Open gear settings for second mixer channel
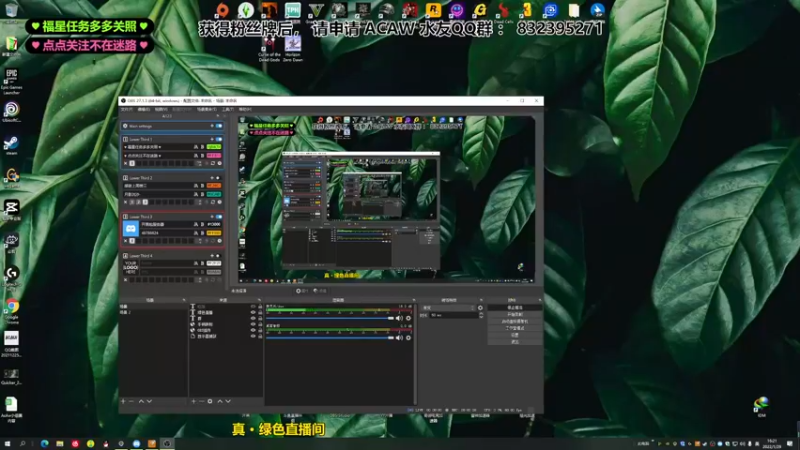This screenshot has height=450, width=800. 408,338
